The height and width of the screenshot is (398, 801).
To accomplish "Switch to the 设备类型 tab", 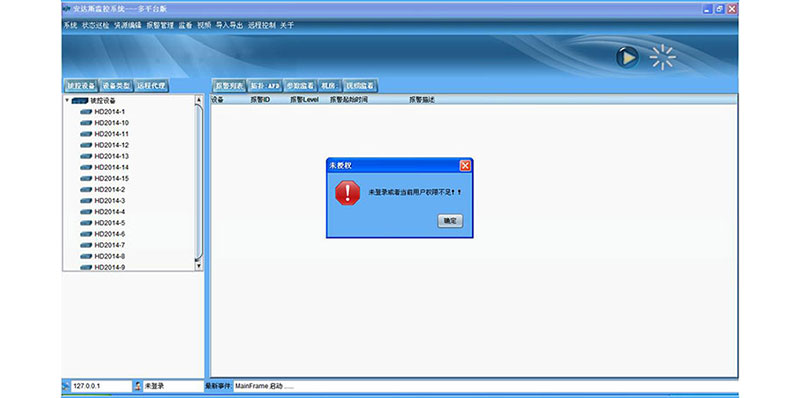I will click(x=116, y=86).
